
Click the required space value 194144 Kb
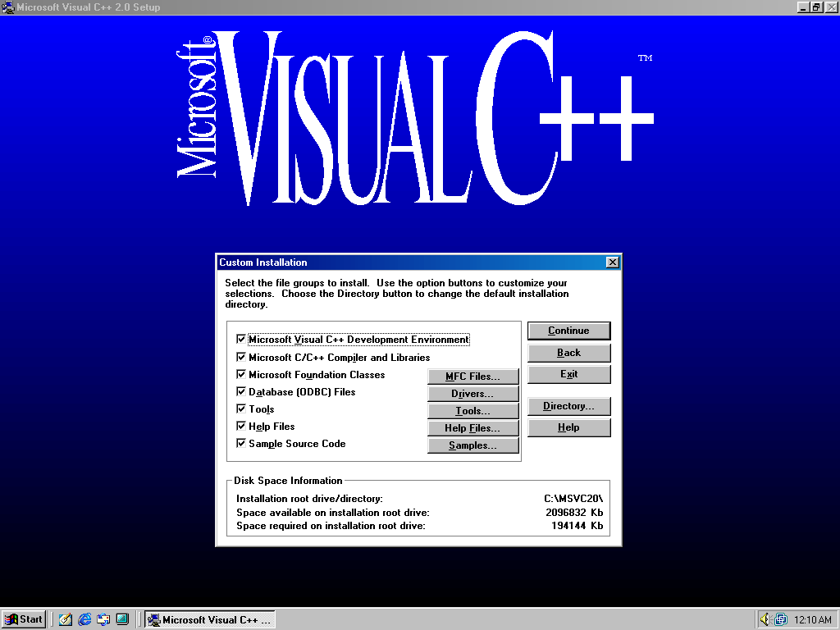[577, 526]
